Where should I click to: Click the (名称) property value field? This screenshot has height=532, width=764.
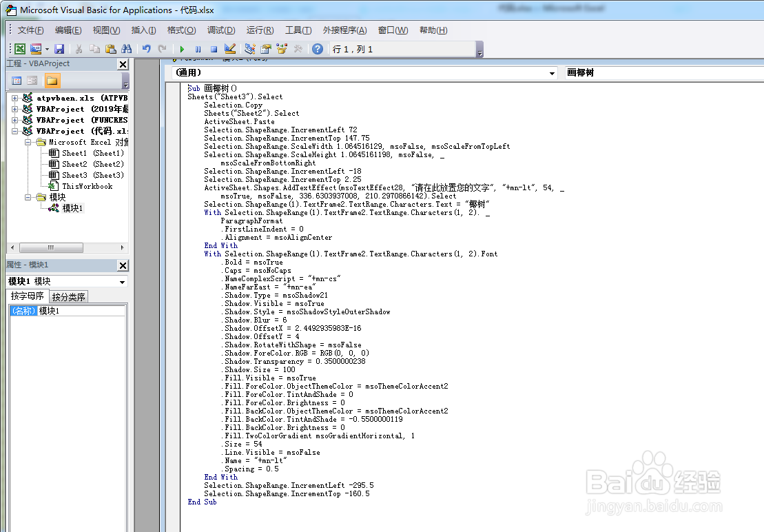[x=81, y=311]
